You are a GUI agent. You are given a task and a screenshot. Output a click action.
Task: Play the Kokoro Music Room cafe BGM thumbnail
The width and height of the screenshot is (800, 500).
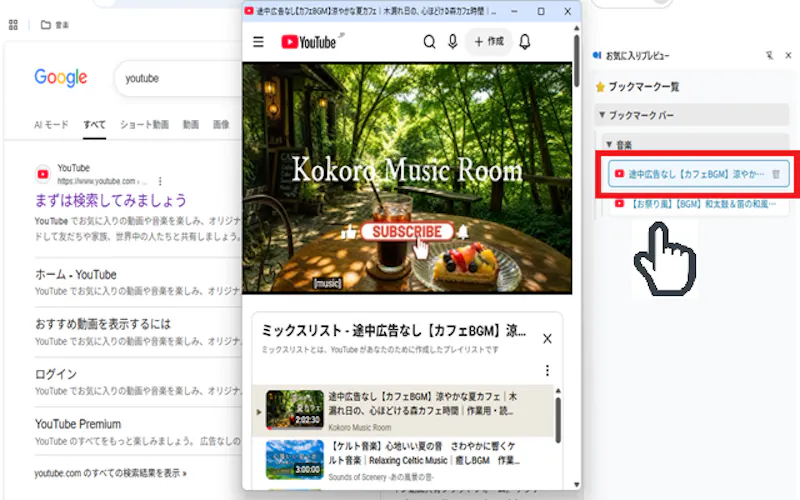tap(295, 410)
